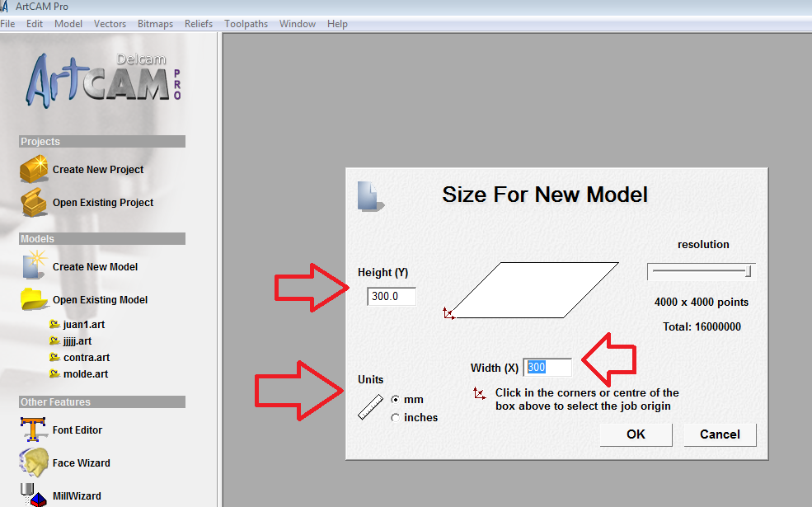
Task: Click the file icon beside contra.art
Action: [x=54, y=357]
